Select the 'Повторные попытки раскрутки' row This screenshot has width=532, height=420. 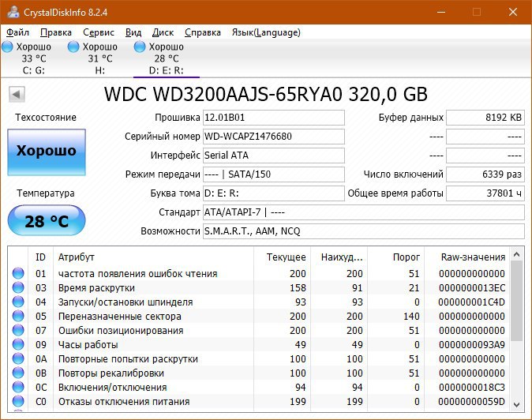(x=259, y=359)
